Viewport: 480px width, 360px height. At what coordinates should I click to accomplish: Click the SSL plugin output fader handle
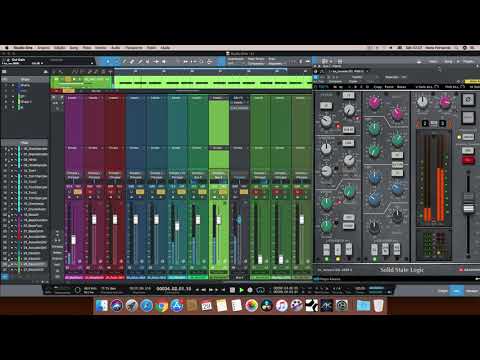click(x=468, y=208)
